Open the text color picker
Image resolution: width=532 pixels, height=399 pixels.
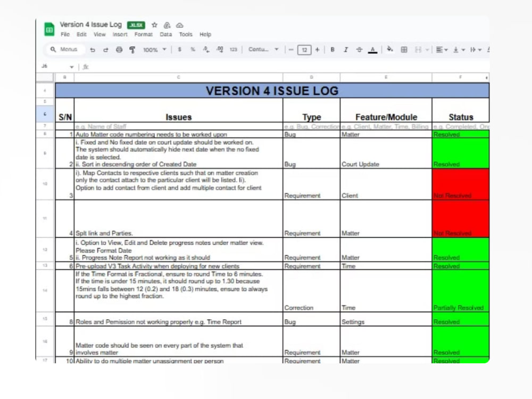[x=372, y=50]
